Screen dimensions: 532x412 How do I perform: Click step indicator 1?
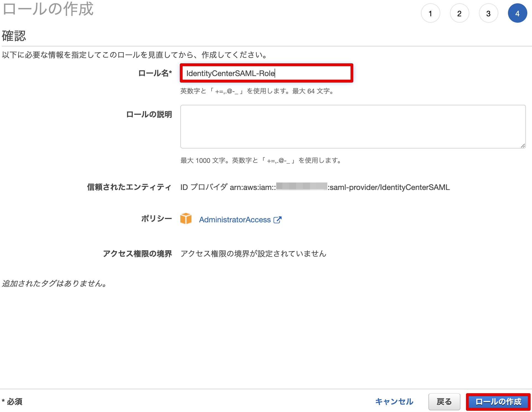pos(430,13)
